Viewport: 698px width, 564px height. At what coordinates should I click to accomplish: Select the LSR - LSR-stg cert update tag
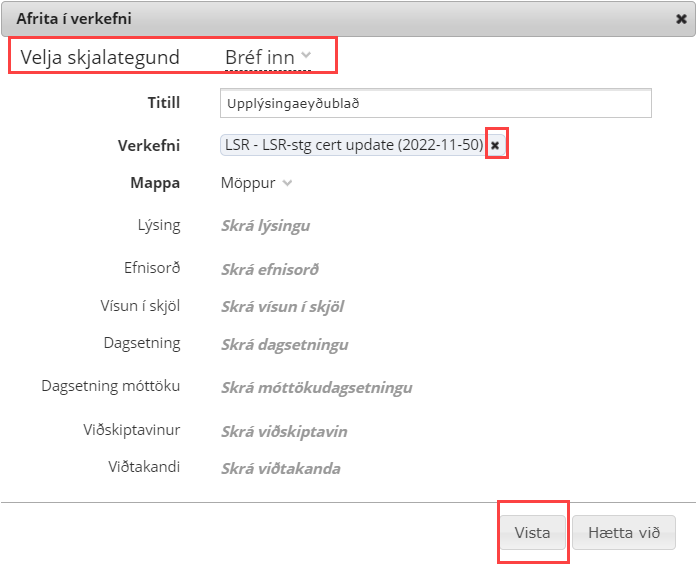pyautogui.click(x=354, y=146)
